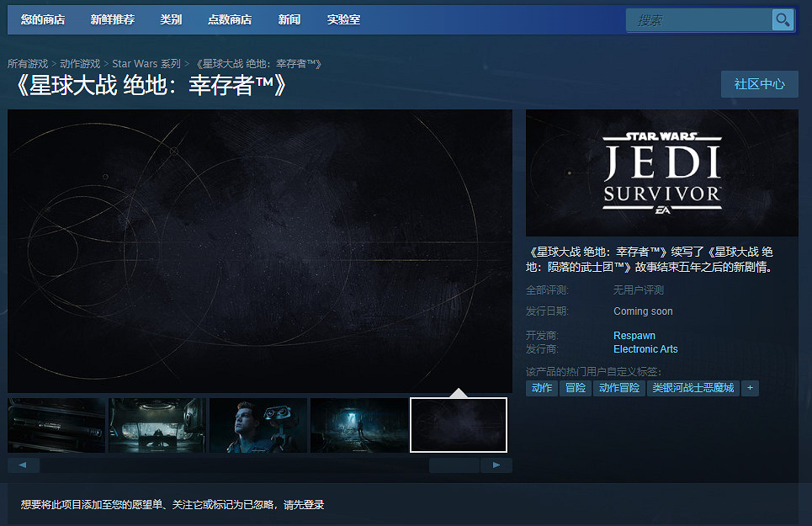Open the Electronic Arts publisher link
Screen dimensions: 812x526
tap(645, 349)
